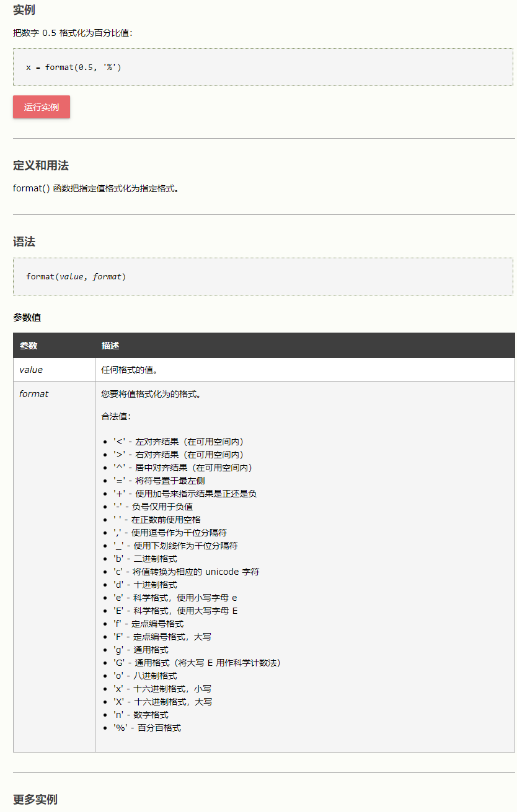Click the '=' 将符号置于最左侧 list item
The image size is (517, 812).
[159, 481]
